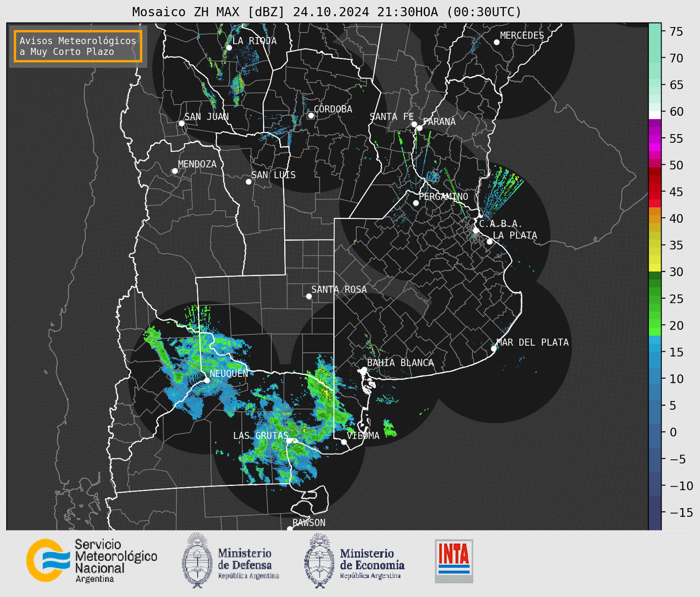The height and width of the screenshot is (597, 700).
Task: Click the BAHÍA BLANCA city label
Action: 400,363
